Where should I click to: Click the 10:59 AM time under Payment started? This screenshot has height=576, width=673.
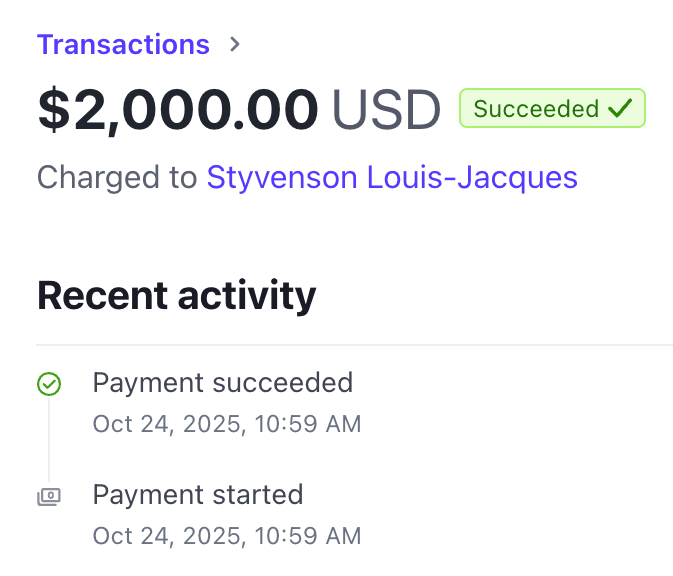tap(308, 536)
